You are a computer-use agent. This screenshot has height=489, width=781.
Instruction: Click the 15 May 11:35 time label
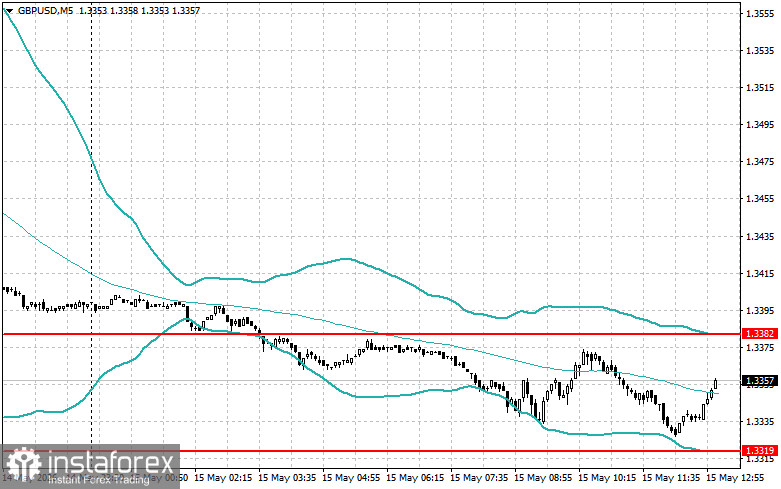[671, 478]
